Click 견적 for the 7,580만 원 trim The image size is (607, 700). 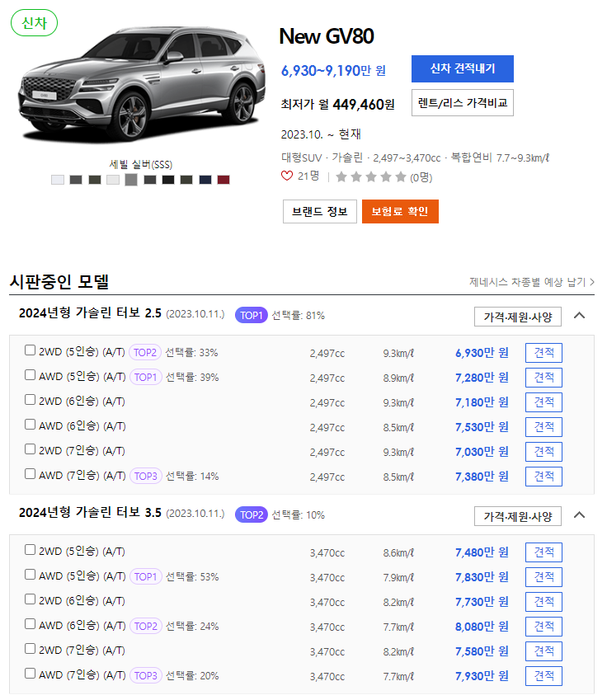[x=543, y=651]
